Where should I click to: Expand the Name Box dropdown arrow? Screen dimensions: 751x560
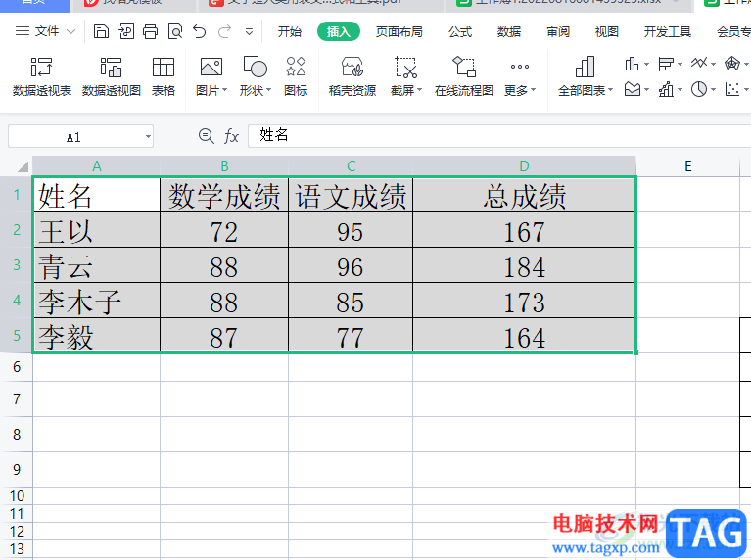(148, 137)
